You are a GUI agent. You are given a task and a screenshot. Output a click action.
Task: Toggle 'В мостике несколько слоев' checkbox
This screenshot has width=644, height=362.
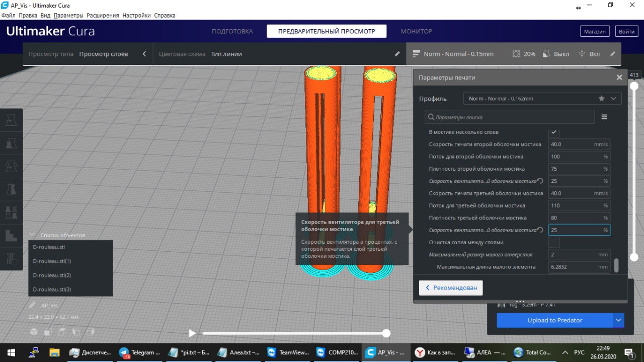[554, 132]
